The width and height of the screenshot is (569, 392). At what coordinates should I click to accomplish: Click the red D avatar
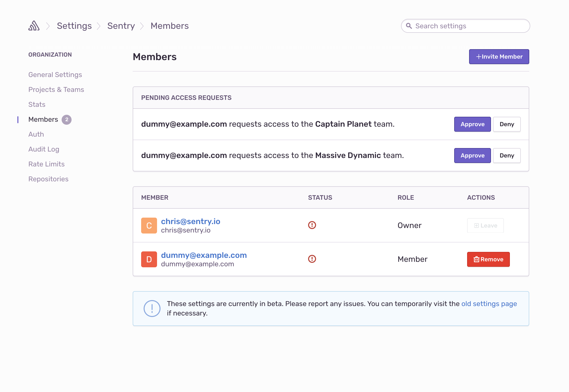click(x=149, y=259)
